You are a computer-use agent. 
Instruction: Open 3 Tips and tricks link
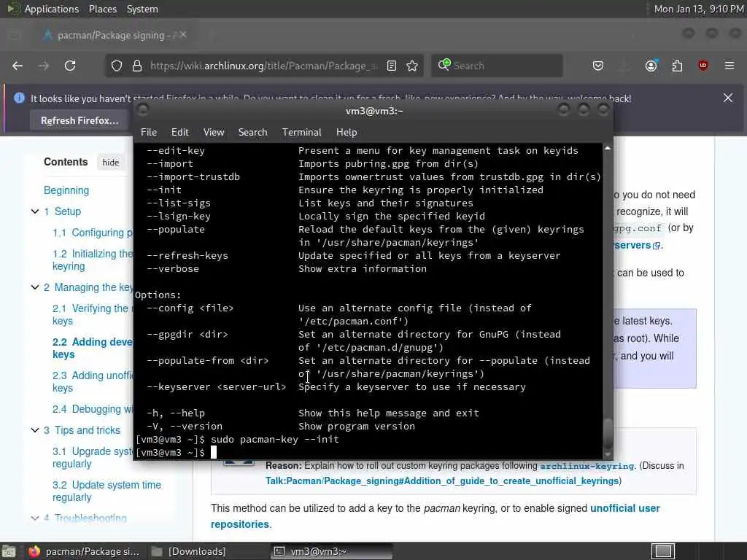(x=82, y=430)
